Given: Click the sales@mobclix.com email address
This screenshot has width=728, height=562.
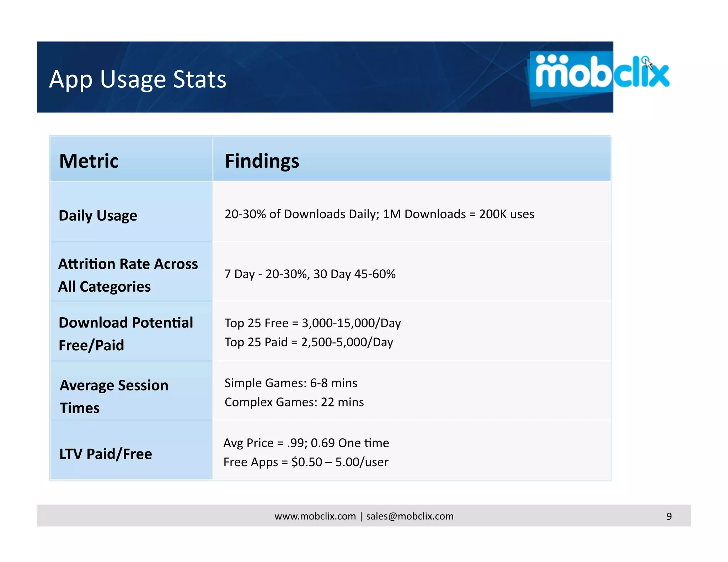Looking at the screenshot, I should (x=410, y=516).
